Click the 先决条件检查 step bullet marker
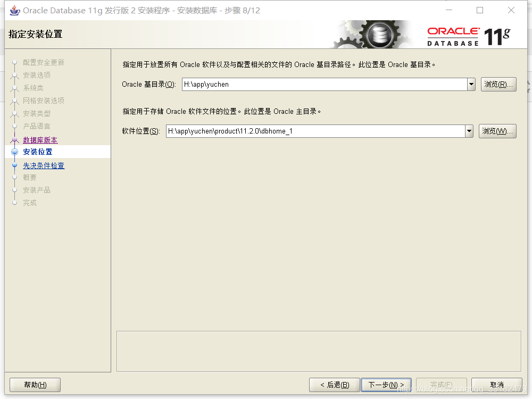The image size is (532, 399). [x=14, y=165]
